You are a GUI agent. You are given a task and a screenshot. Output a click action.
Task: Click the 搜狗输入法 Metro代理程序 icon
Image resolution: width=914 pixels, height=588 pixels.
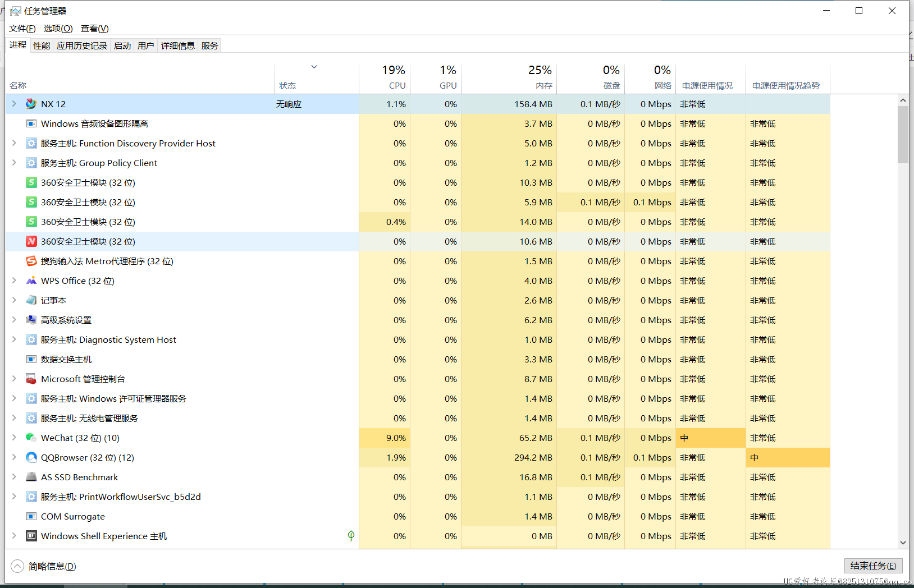pos(31,261)
